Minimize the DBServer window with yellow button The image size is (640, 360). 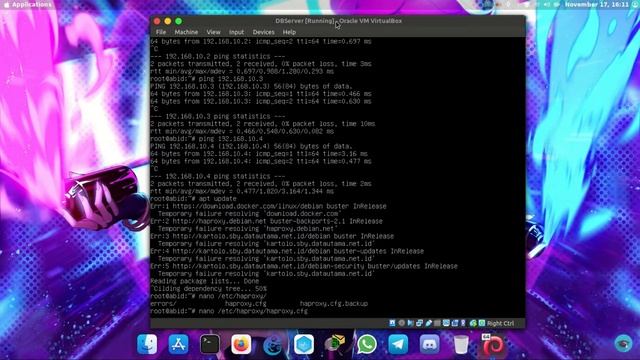tap(168, 21)
